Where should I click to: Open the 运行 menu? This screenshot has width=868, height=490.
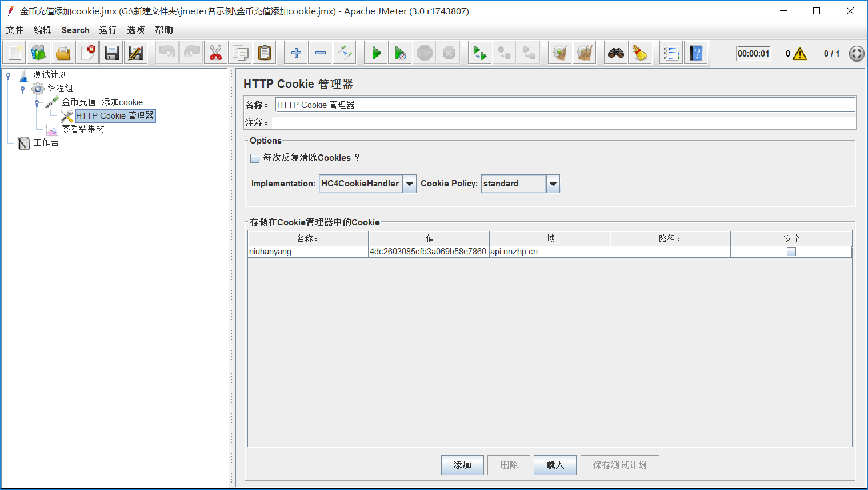108,30
